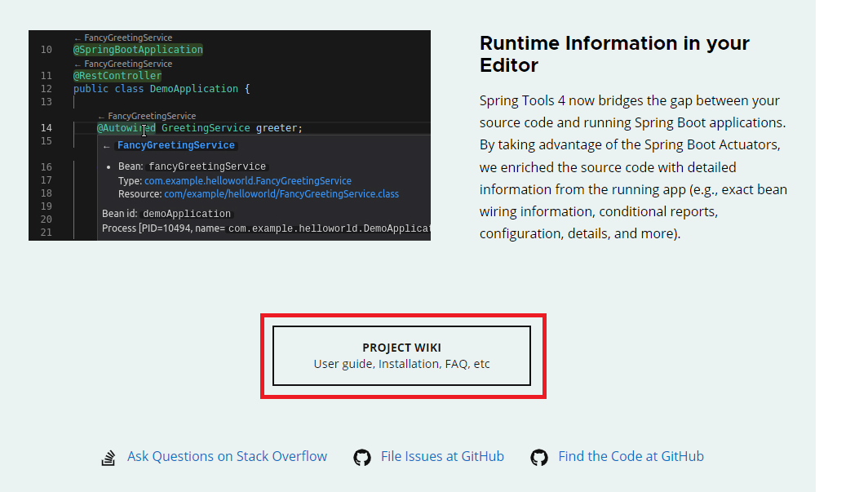Open the Project Wiki button

(x=401, y=356)
